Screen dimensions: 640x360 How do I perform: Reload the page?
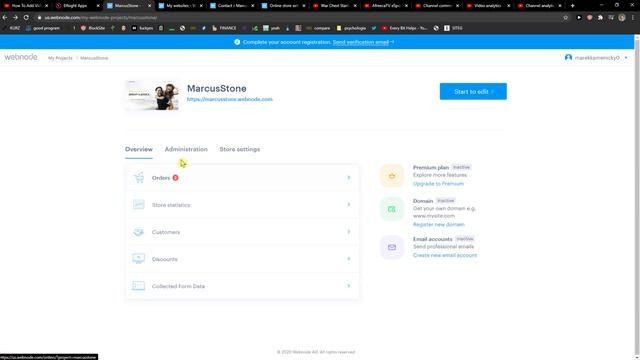(x=26, y=18)
